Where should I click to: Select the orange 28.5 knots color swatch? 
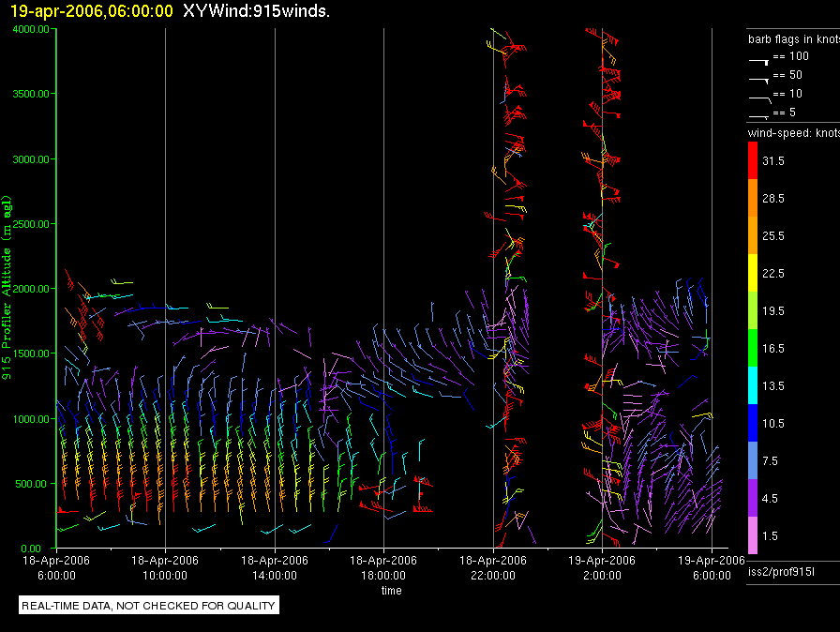pos(752,199)
